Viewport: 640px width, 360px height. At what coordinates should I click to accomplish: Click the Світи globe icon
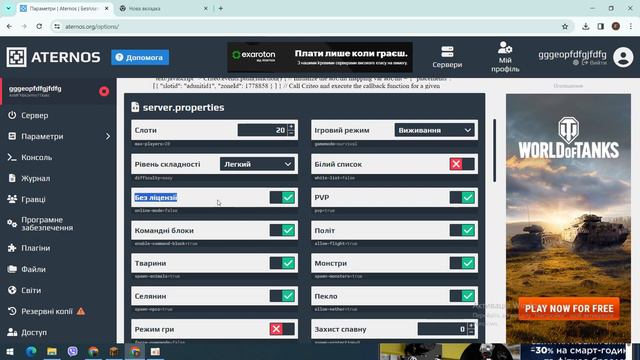click(12, 290)
